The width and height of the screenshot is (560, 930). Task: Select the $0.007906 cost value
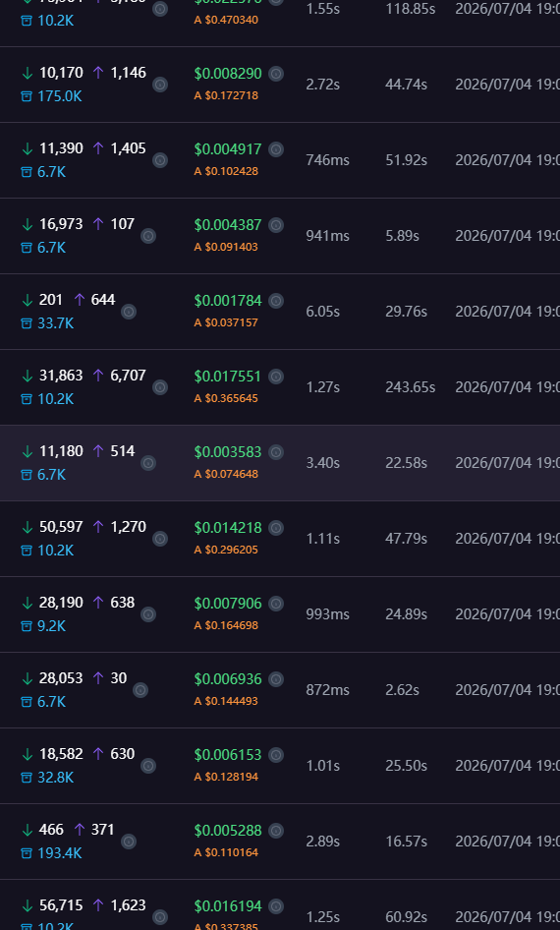(228, 604)
